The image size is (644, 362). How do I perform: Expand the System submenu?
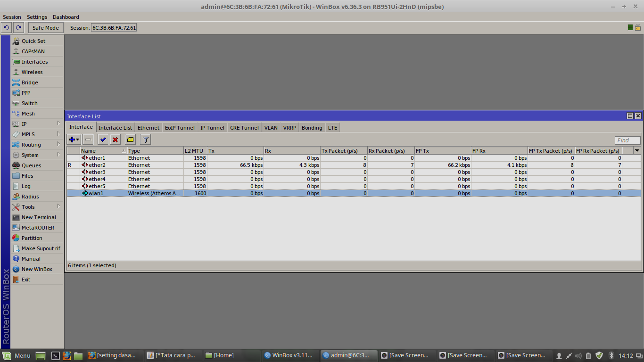(x=37, y=155)
